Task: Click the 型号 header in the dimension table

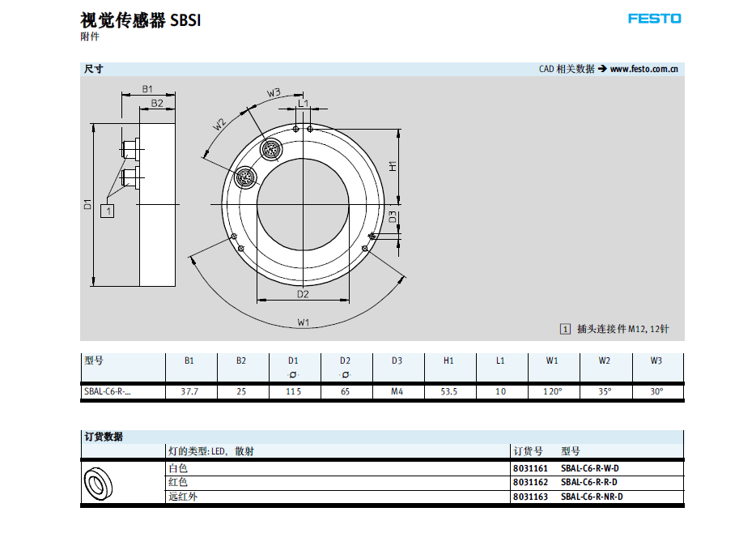Action: pos(94,360)
